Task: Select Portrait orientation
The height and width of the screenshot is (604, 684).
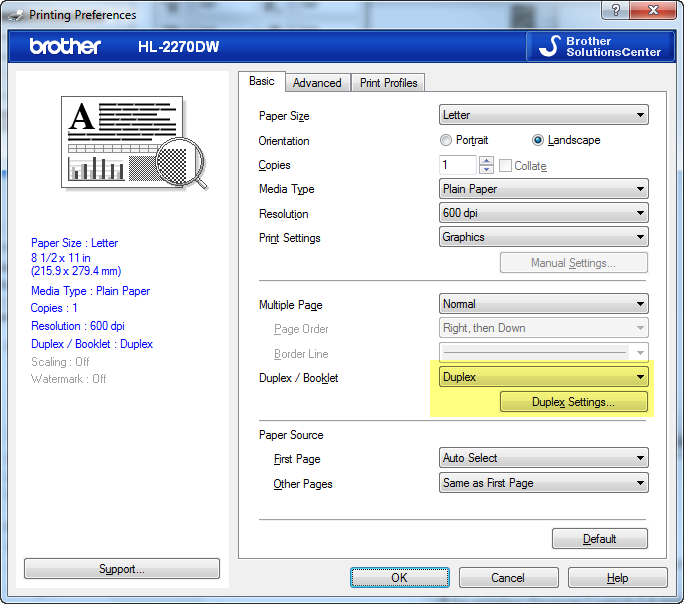Action: (446, 141)
